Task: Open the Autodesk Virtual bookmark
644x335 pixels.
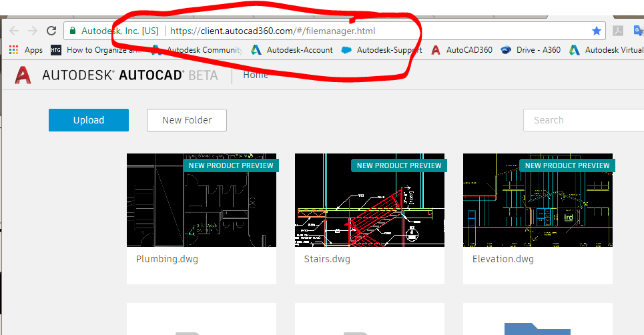Action: tap(607, 50)
